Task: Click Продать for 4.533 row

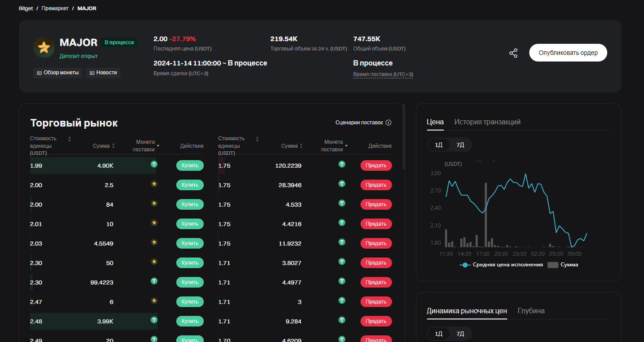Action: point(376,204)
